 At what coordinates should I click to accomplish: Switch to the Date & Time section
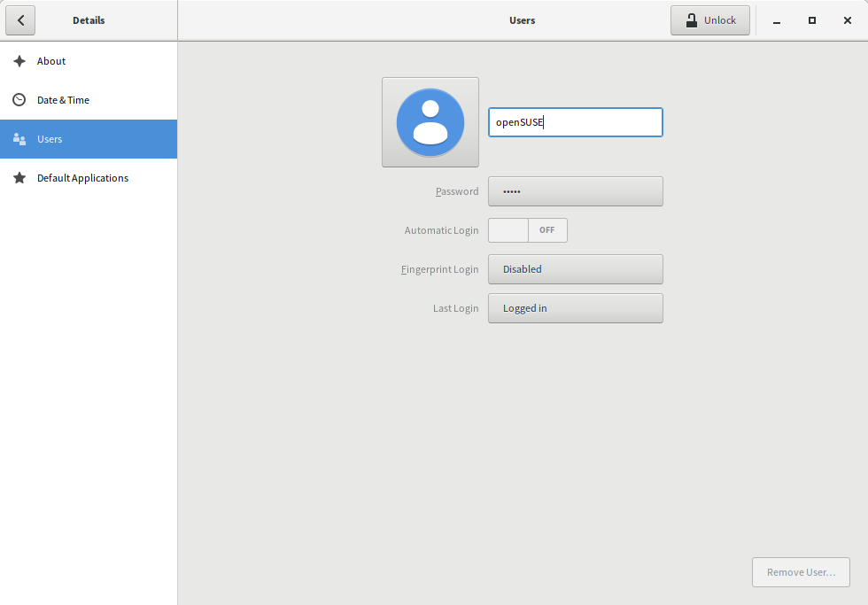(x=62, y=99)
